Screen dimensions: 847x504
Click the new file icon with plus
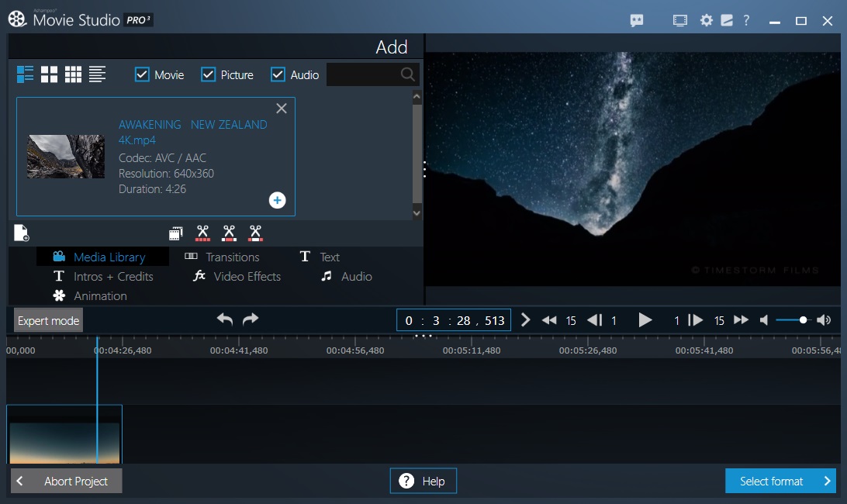point(21,233)
